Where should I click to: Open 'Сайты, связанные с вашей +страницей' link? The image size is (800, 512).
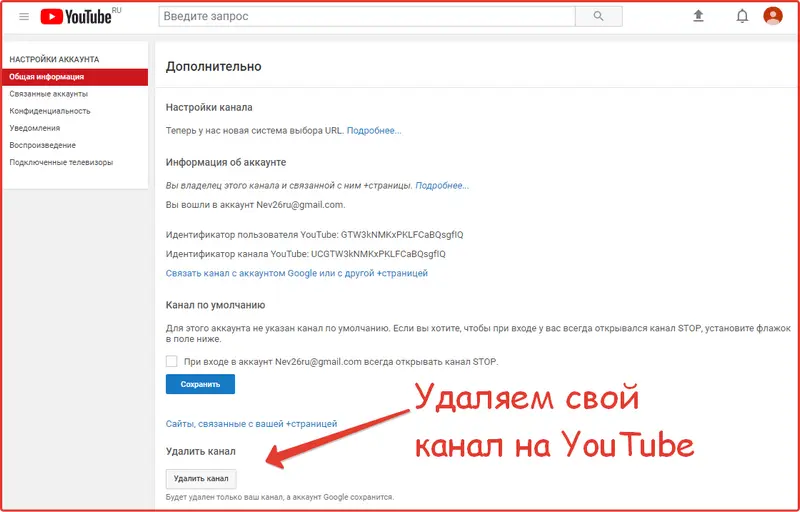251,424
